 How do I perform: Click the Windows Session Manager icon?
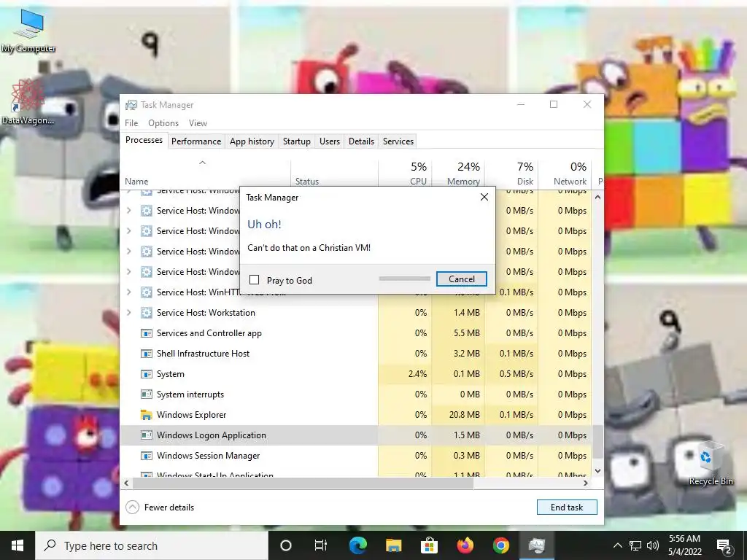(x=146, y=456)
